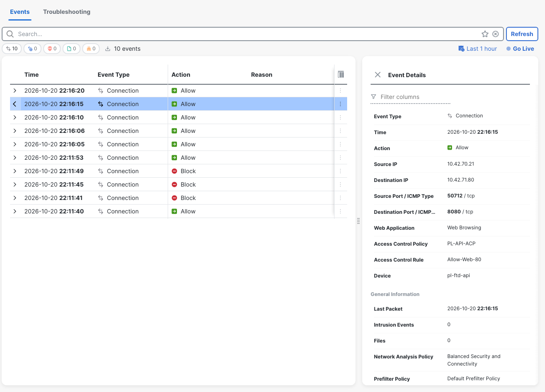Expand the 22:11:53 event row
545x392 pixels.
pos(15,158)
